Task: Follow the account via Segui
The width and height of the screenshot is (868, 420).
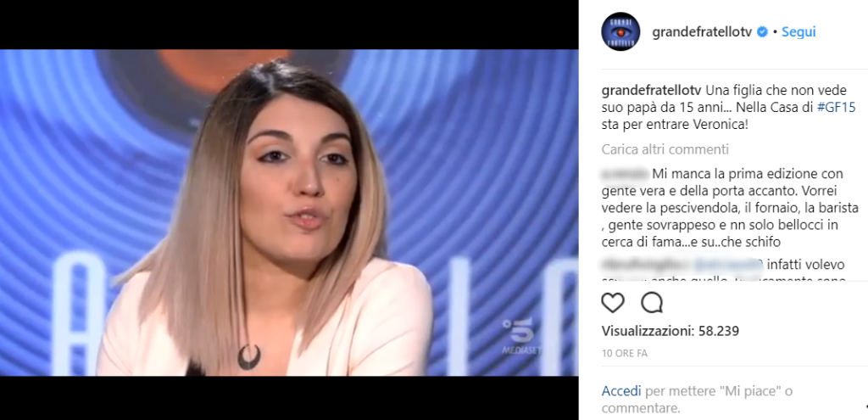Action: [798, 32]
